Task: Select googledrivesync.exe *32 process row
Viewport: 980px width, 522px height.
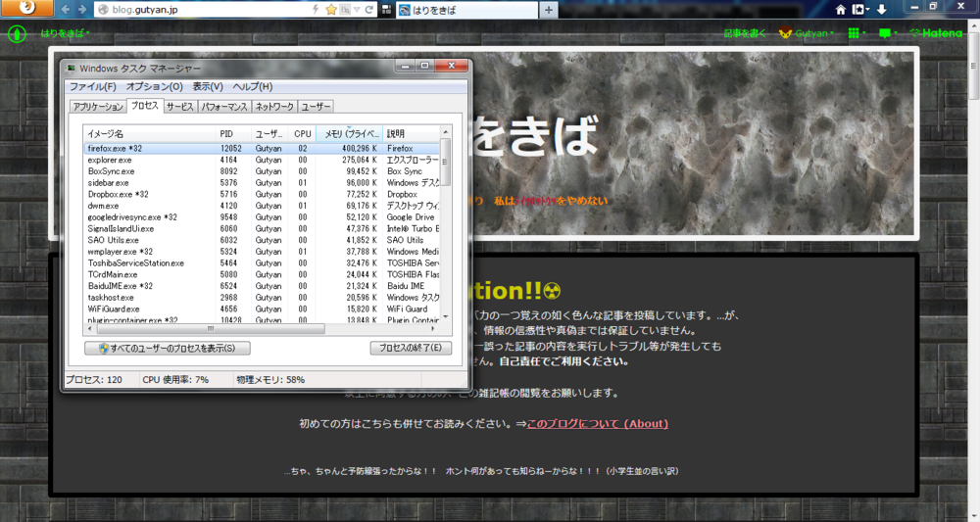Action: click(x=262, y=217)
